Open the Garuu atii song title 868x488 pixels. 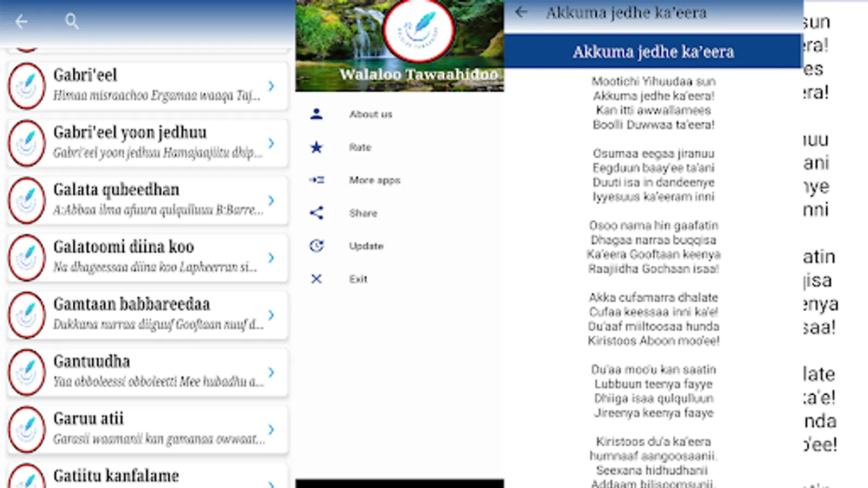88,419
